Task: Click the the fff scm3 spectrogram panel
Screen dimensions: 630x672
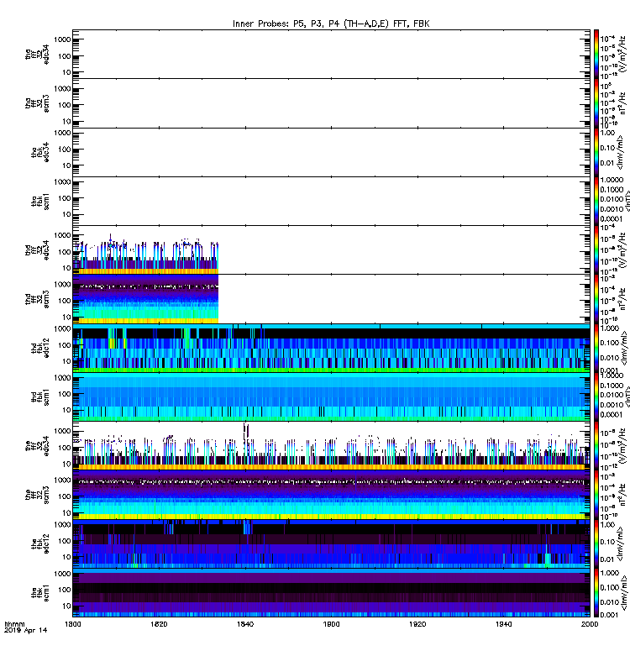Action: click(331, 494)
